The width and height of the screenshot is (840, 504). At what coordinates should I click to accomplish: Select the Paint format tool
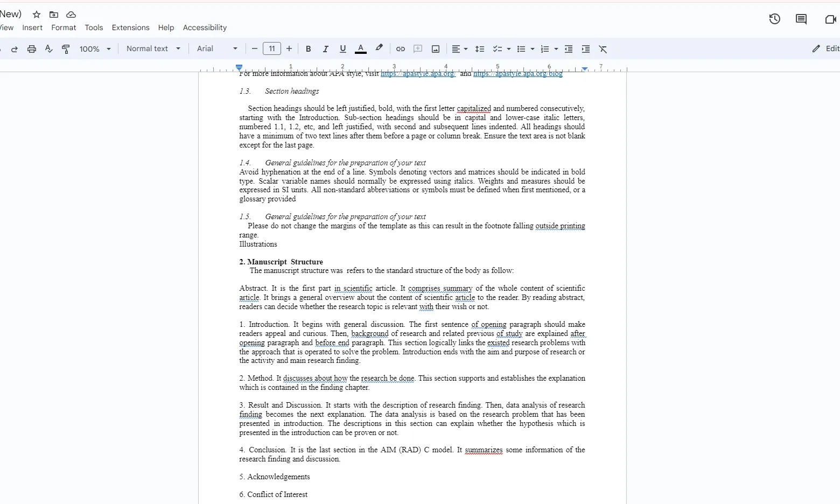tap(66, 49)
